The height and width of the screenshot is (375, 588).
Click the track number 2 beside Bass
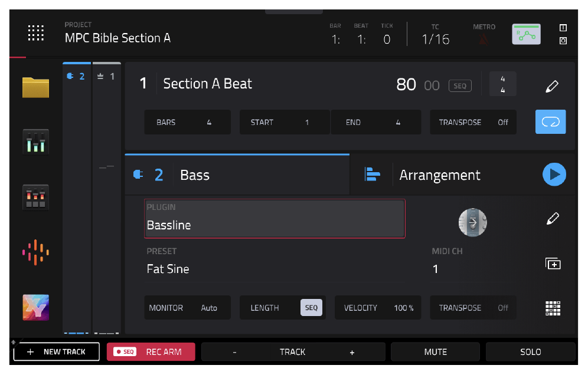(159, 175)
